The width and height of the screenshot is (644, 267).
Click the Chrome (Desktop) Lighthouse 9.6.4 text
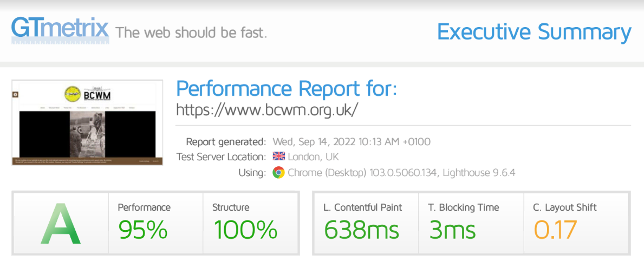401,173
